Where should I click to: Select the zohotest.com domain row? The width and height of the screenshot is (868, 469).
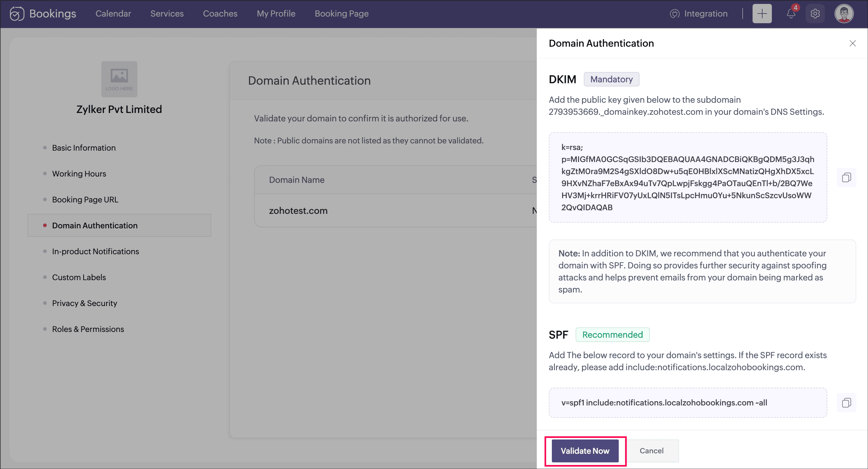pyautogui.click(x=298, y=211)
